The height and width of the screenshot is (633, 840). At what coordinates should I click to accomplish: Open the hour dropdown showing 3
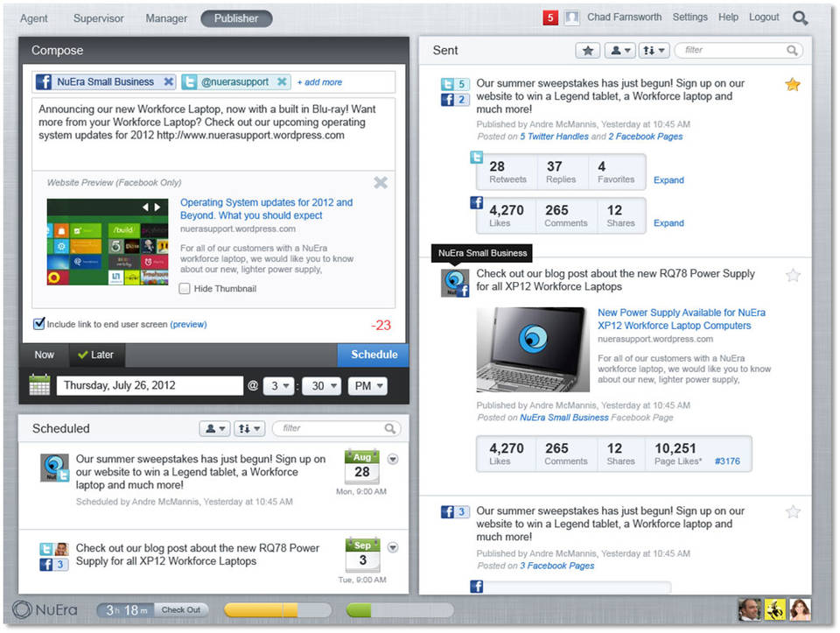coord(278,386)
